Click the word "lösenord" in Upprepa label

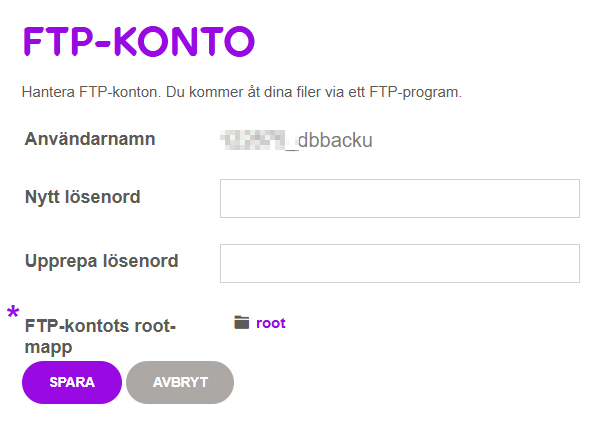click(x=139, y=262)
